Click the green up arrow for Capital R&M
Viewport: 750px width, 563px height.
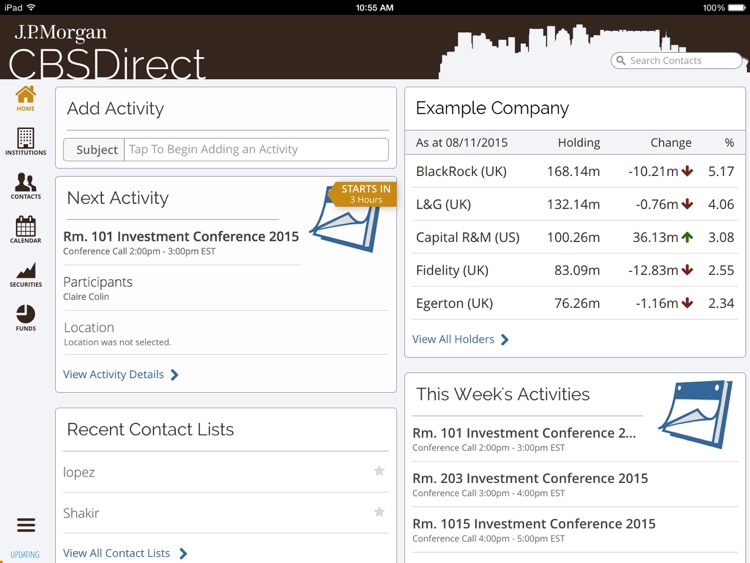(x=687, y=237)
